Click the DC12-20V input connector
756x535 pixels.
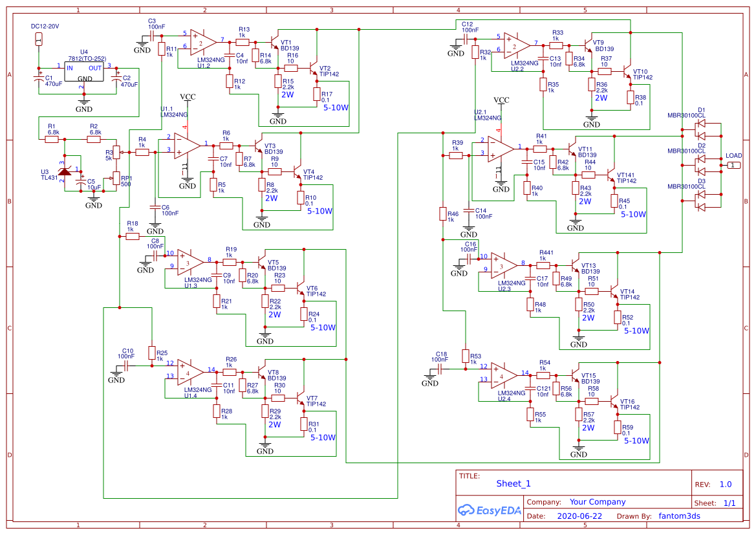pos(39,39)
